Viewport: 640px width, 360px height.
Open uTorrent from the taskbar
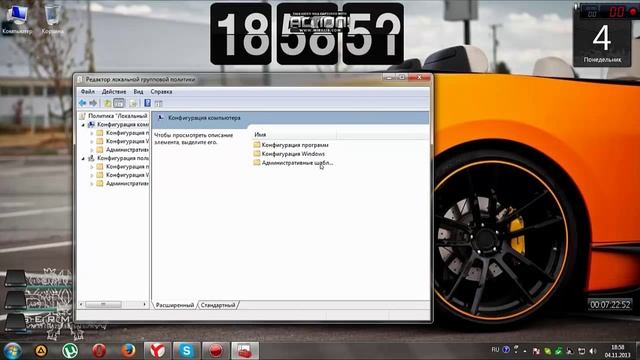[70, 351]
